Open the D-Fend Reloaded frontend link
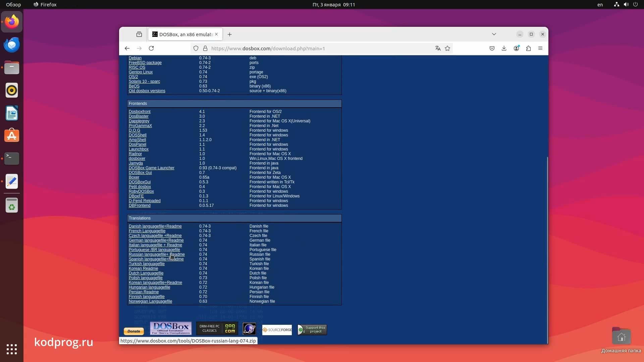Image resolution: width=644 pixels, height=362 pixels. (x=145, y=201)
